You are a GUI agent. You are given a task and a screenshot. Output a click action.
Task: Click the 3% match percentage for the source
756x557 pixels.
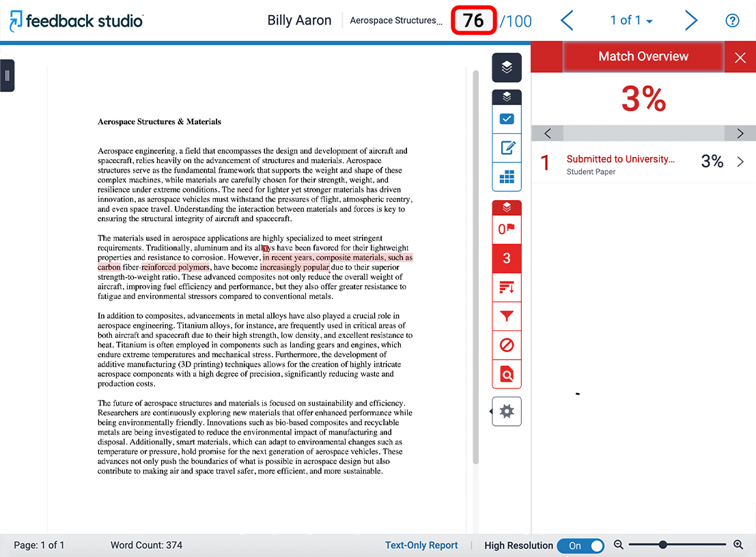coord(712,161)
